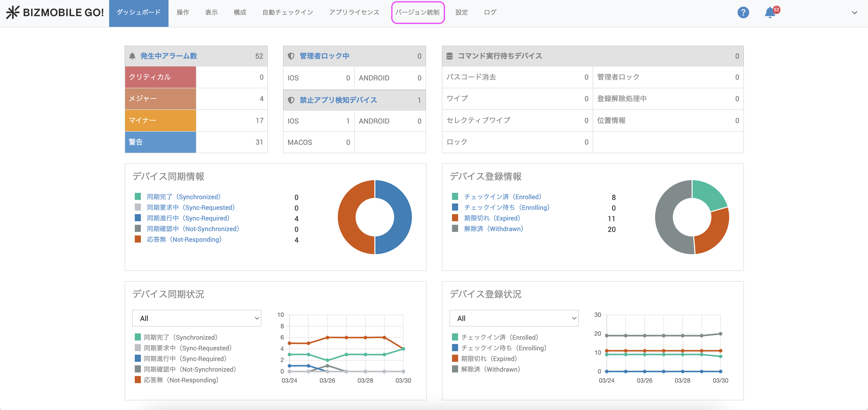Screen dimensions: 868x410
Task: Toggle the 応答無 (Not-Responding) legend in the デバイス同期状況 chart
Action: (x=181, y=380)
